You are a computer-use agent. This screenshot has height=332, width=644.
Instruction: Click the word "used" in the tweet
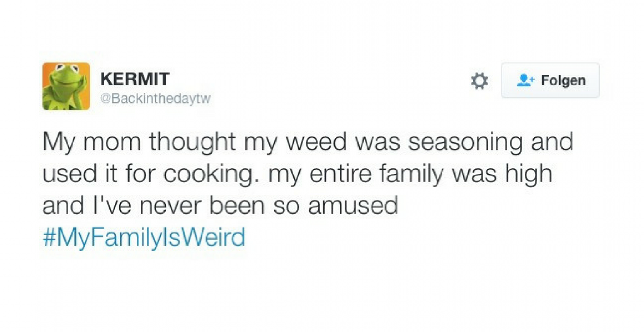pos(70,174)
